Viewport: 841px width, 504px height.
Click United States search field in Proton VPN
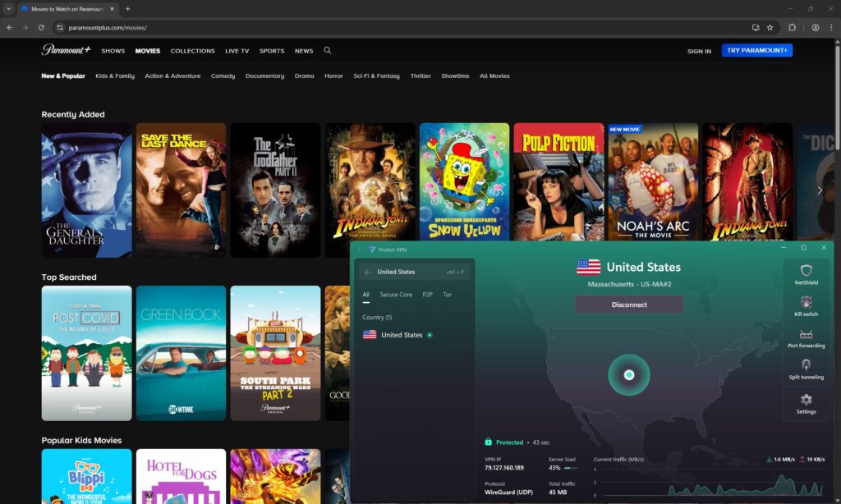(x=416, y=272)
